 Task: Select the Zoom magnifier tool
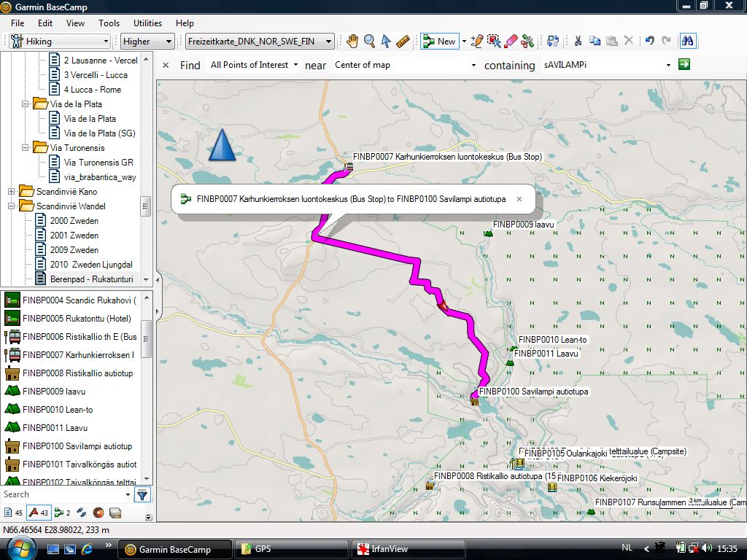pyautogui.click(x=369, y=42)
